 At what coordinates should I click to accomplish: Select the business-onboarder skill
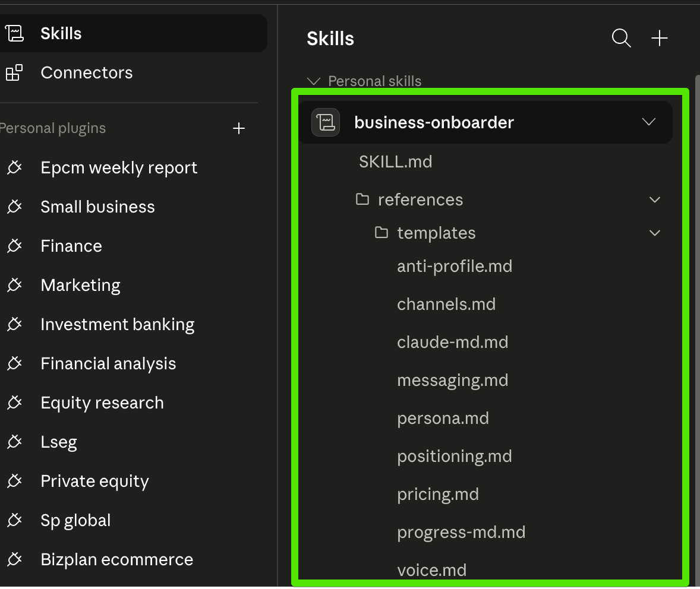pos(485,122)
